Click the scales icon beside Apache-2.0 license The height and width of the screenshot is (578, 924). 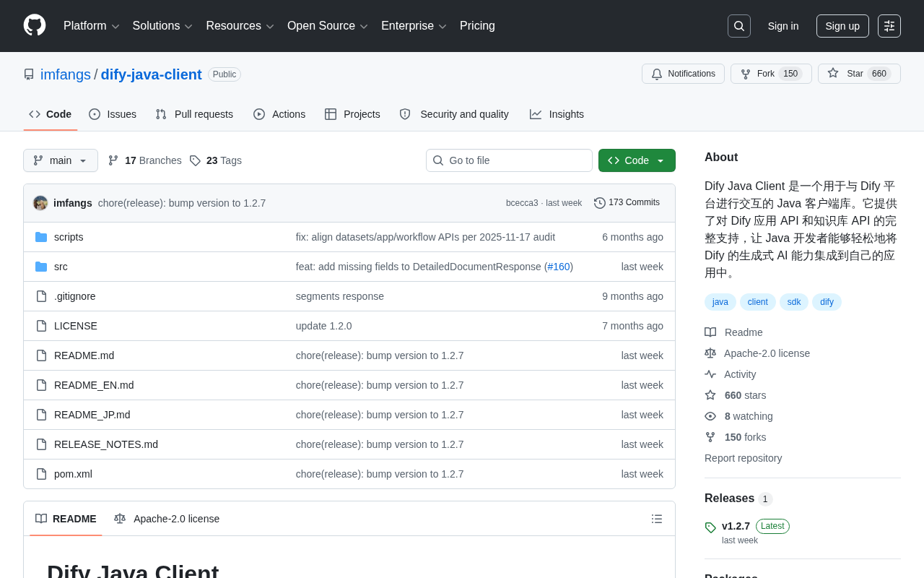(x=710, y=353)
